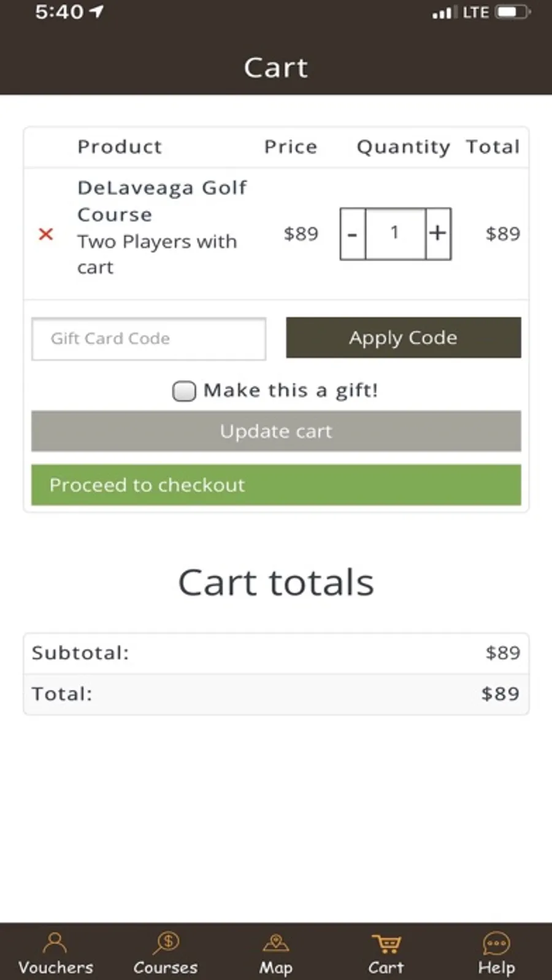552x980 pixels.
Task: Tap the Vouchers tab label
Action: [56, 968]
